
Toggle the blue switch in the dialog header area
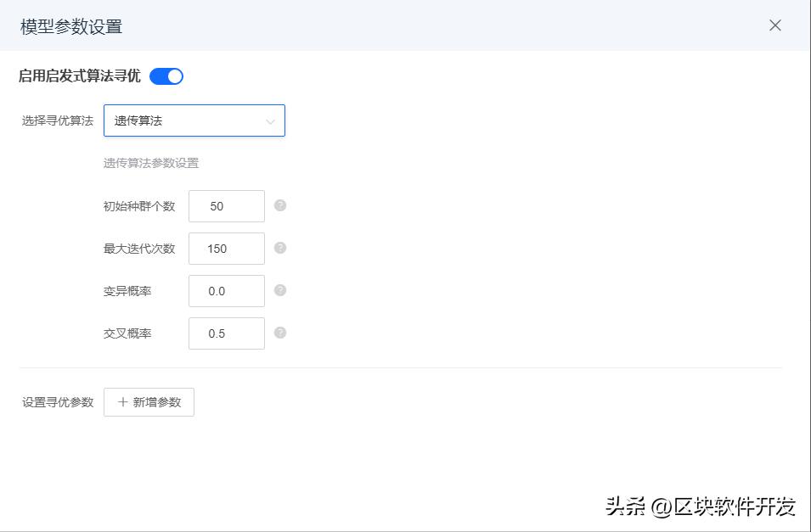[x=166, y=76]
